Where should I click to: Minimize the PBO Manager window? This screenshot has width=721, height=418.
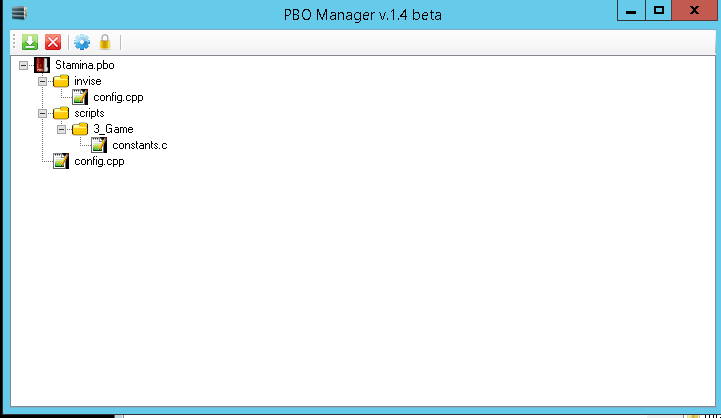[631, 10]
